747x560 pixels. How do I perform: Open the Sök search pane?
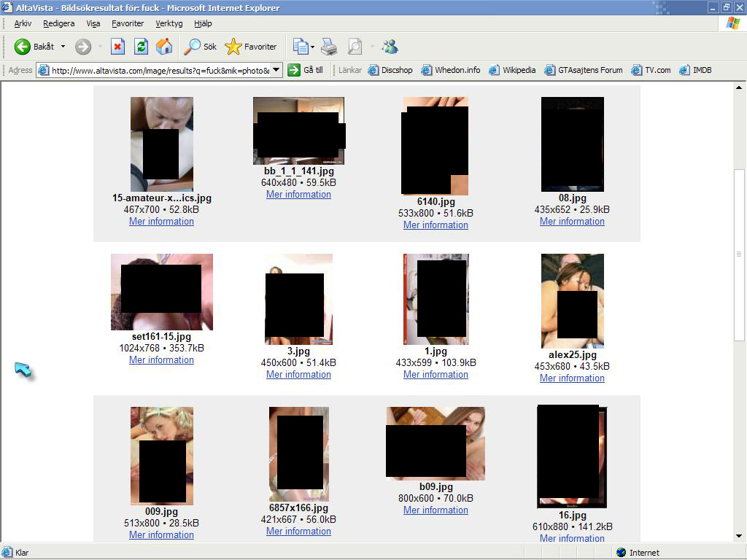pos(200,47)
